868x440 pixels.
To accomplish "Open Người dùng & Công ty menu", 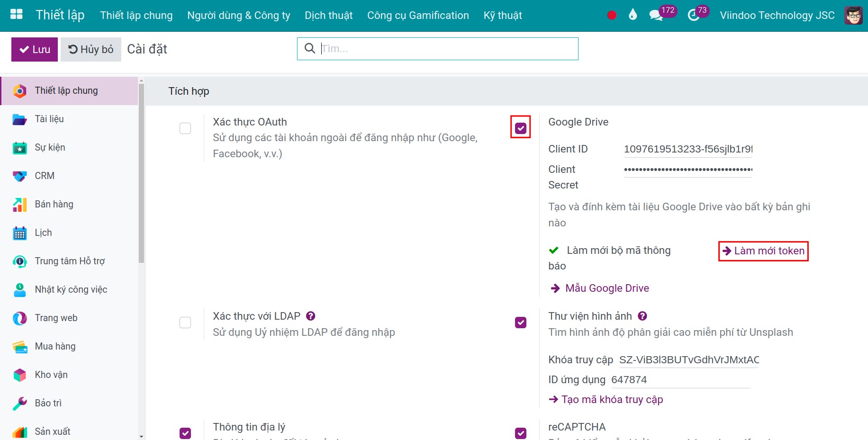I will click(239, 15).
